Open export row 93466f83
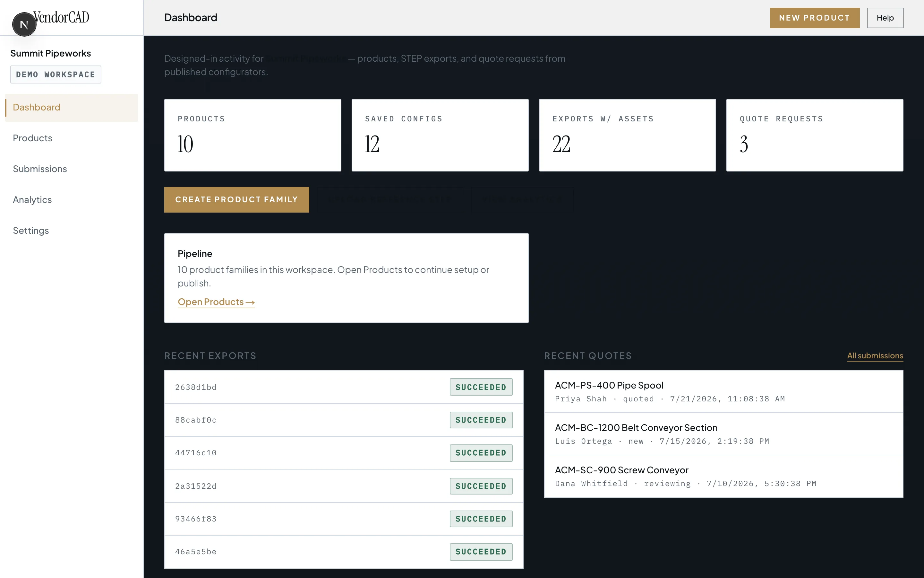 [x=344, y=519]
